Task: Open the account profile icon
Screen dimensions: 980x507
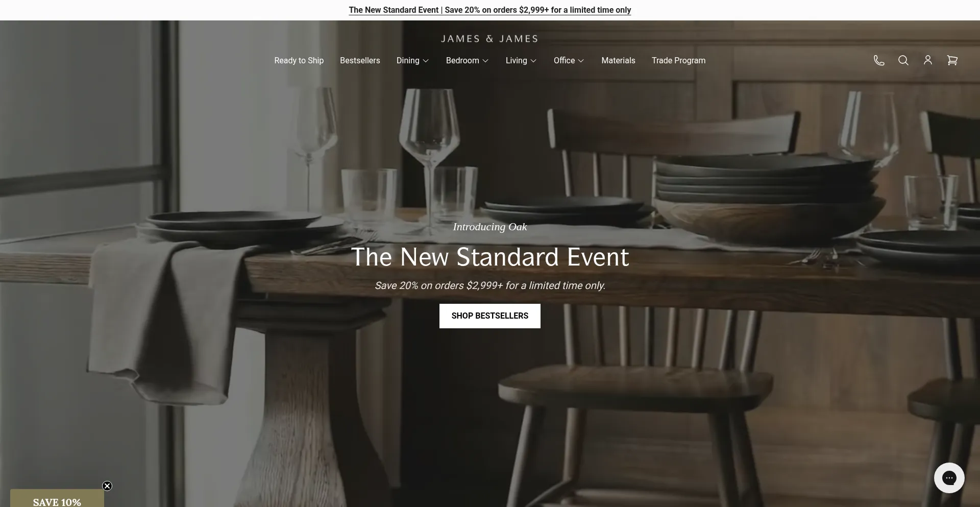Action: (x=928, y=60)
